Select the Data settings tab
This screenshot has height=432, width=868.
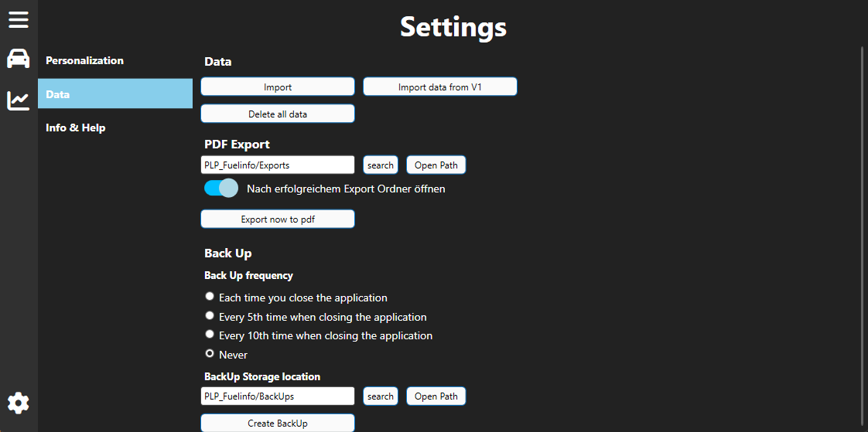click(x=115, y=94)
